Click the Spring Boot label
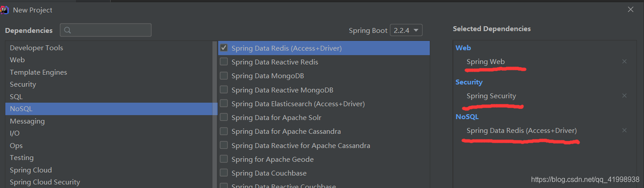 click(x=368, y=31)
